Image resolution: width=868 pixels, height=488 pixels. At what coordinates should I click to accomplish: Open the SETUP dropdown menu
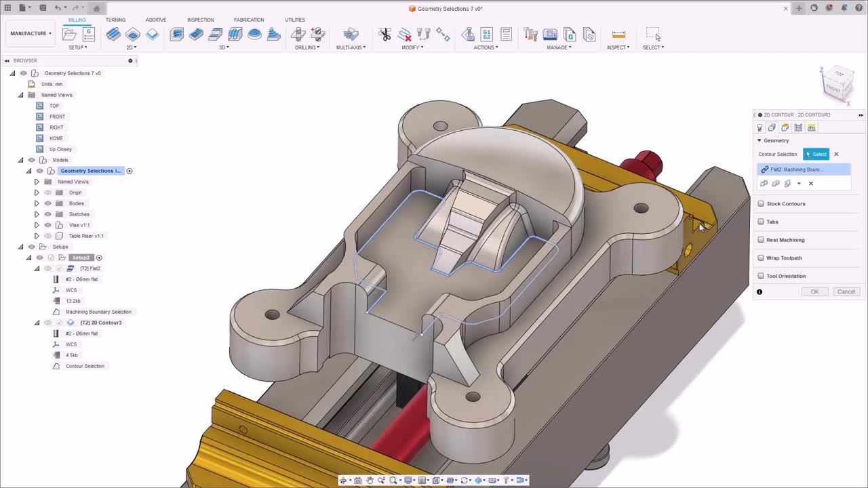point(78,47)
